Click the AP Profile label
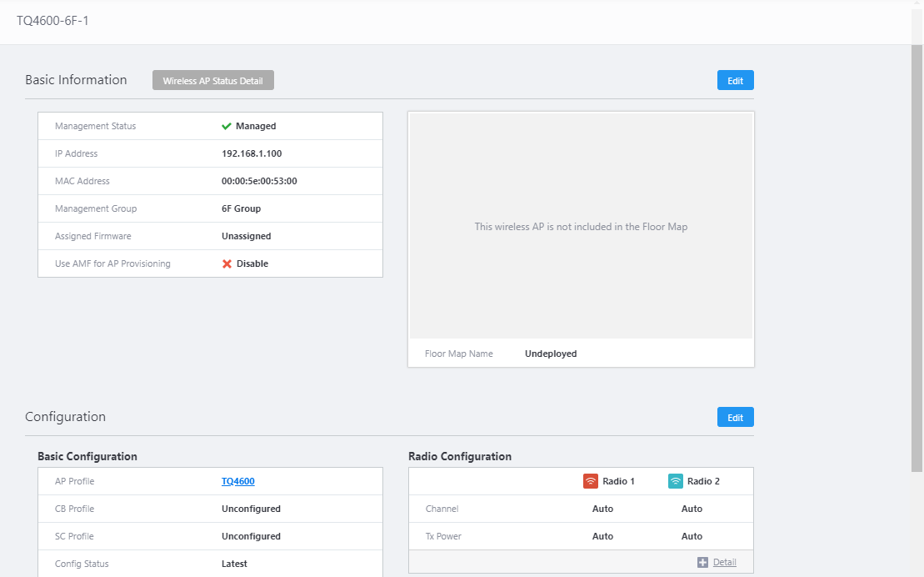 pos(74,481)
